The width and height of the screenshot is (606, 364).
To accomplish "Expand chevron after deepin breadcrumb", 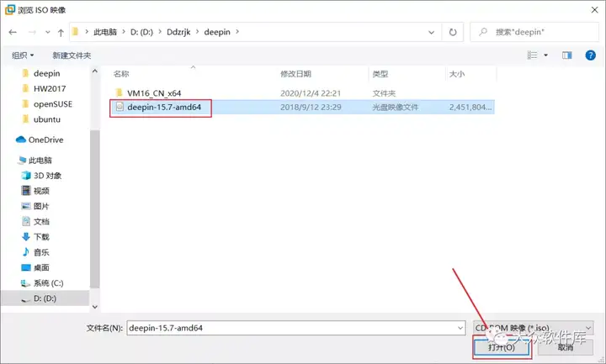I will pos(237,32).
